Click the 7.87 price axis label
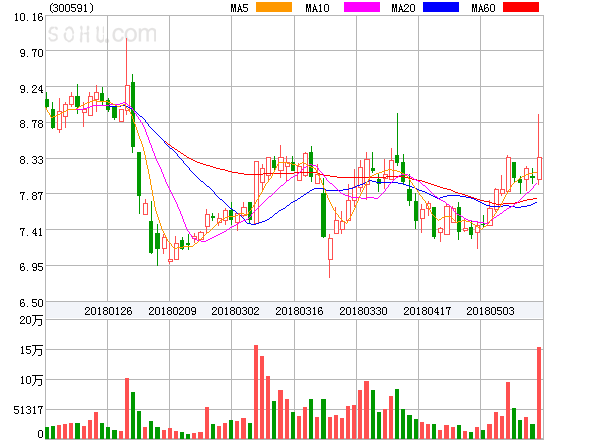The image size is (600, 440). 31,196
